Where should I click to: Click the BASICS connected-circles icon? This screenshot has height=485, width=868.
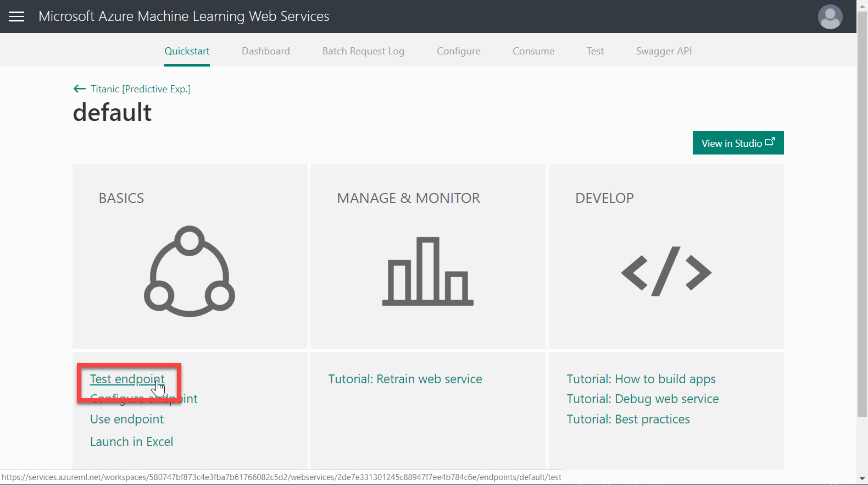190,271
